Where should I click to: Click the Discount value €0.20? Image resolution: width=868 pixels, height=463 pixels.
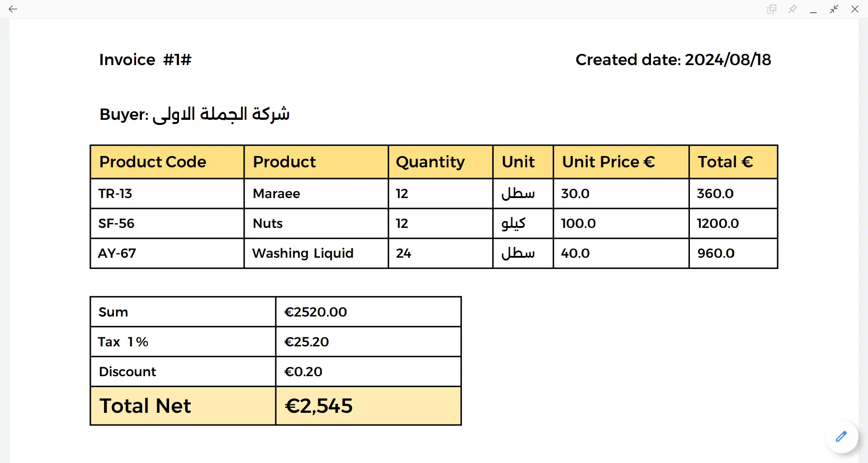point(303,372)
